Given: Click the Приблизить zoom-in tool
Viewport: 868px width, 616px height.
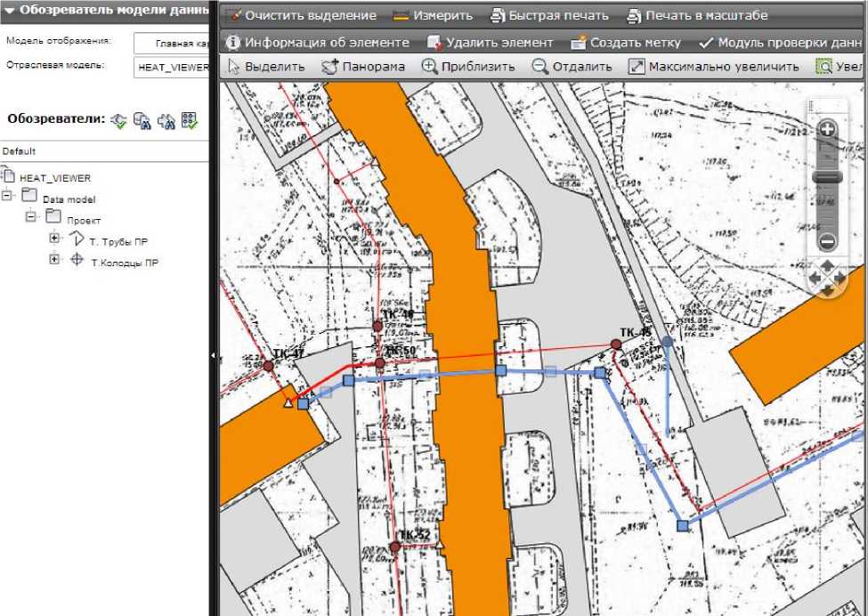Looking at the screenshot, I should (x=468, y=67).
